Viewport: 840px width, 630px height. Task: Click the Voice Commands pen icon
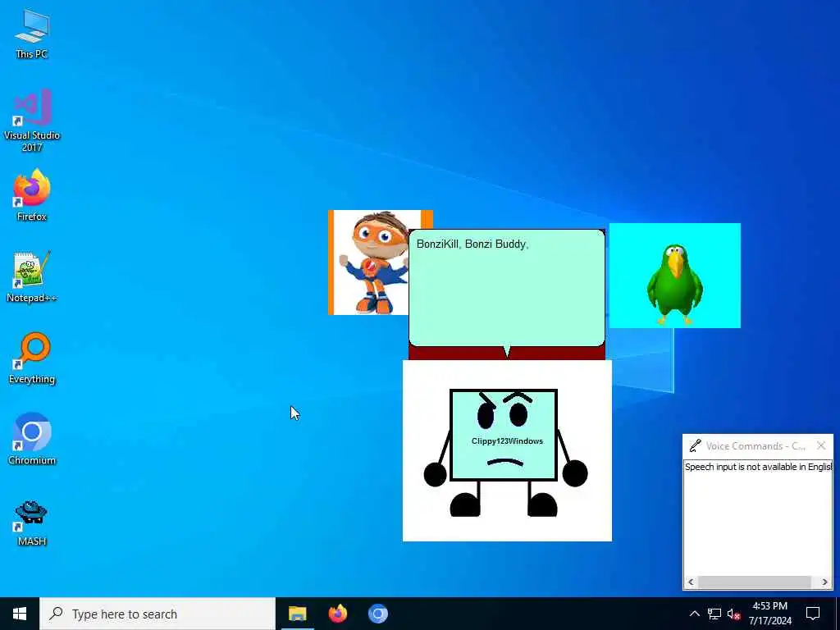click(x=696, y=445)
